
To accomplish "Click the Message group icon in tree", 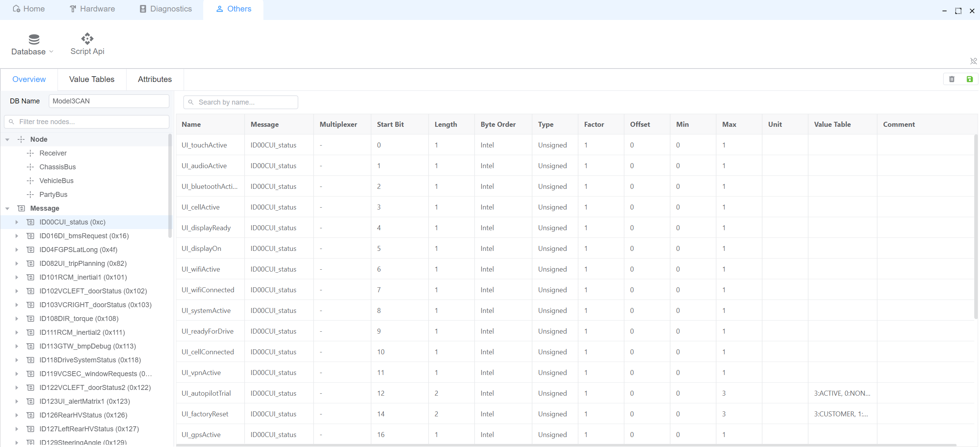I will (x=21, y=208).
